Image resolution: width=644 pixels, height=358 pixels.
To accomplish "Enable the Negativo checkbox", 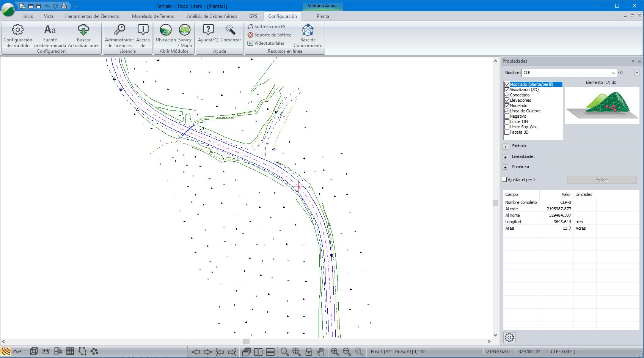I will point(507,116).
